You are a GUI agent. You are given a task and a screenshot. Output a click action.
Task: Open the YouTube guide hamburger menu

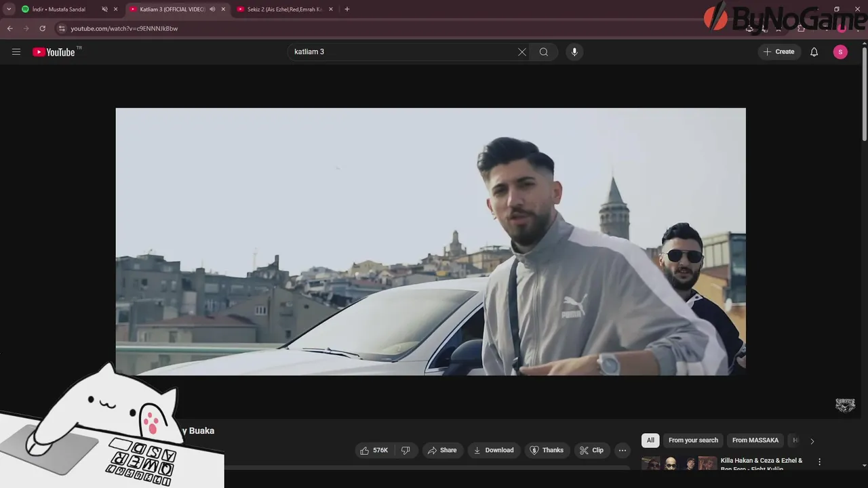(16, 52)
